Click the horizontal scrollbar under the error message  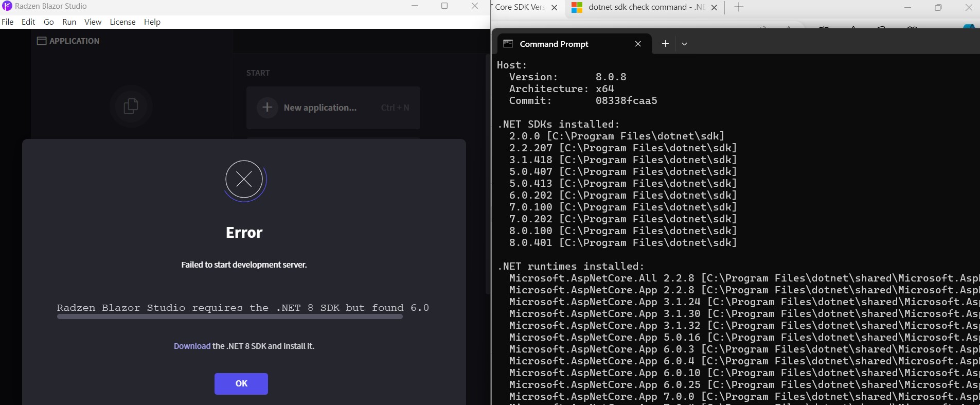coord(229,317)
